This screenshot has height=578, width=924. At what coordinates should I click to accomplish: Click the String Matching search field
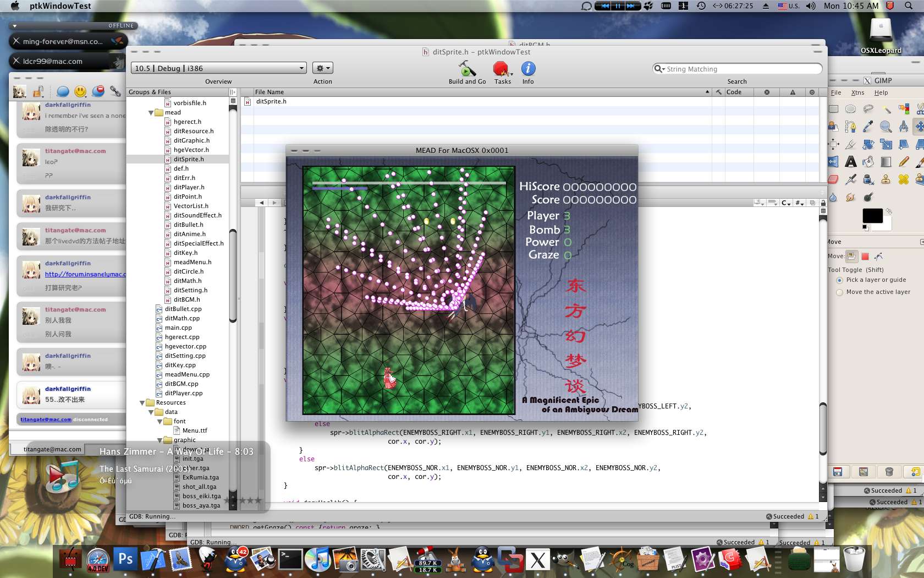[737, 69]
